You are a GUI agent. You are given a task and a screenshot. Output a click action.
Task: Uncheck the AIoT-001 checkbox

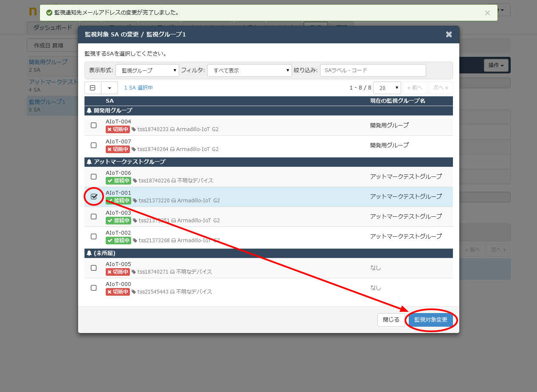coord(94,196)
